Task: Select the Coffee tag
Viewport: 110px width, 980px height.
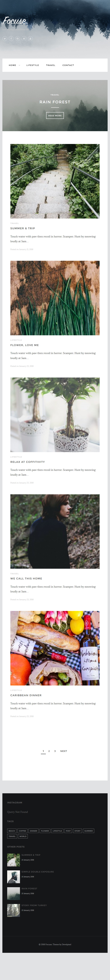Action: pos(22,831)
